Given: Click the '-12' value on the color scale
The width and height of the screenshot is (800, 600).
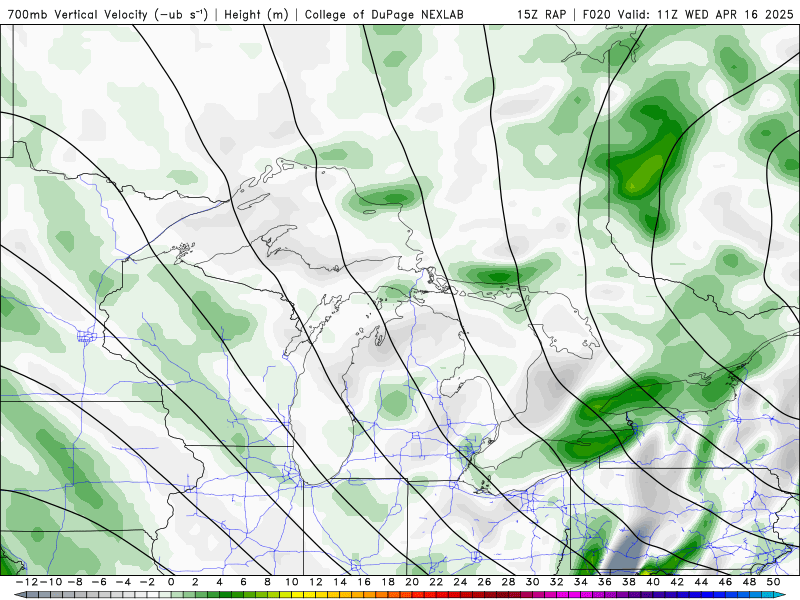Looking at the screenshot, I should 27,582.
